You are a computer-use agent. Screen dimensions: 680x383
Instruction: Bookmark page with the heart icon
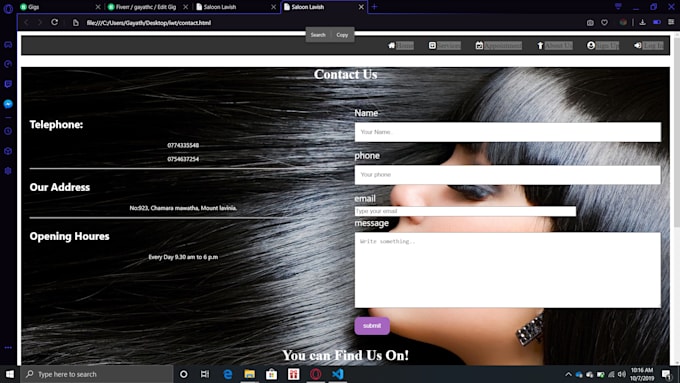pos(605,23)
